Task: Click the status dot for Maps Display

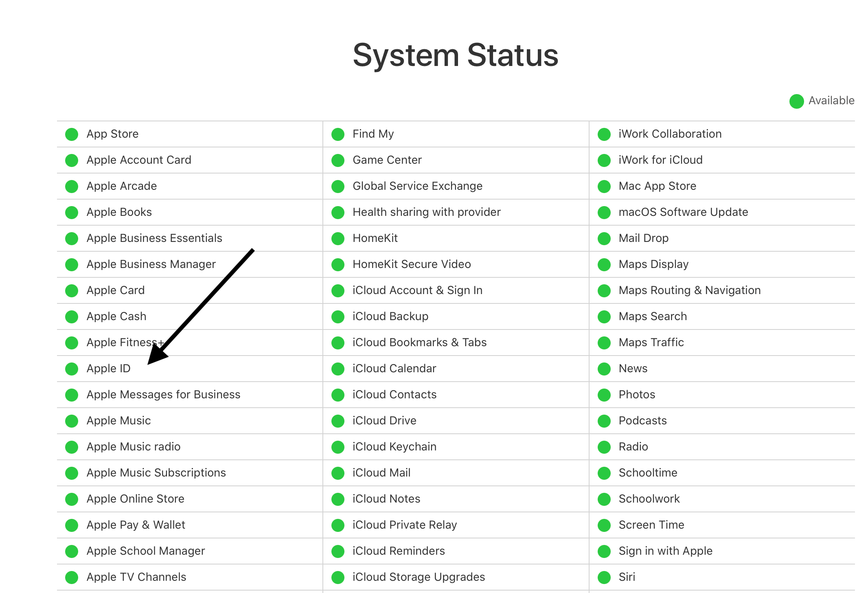Action: [x=604, y=265]
